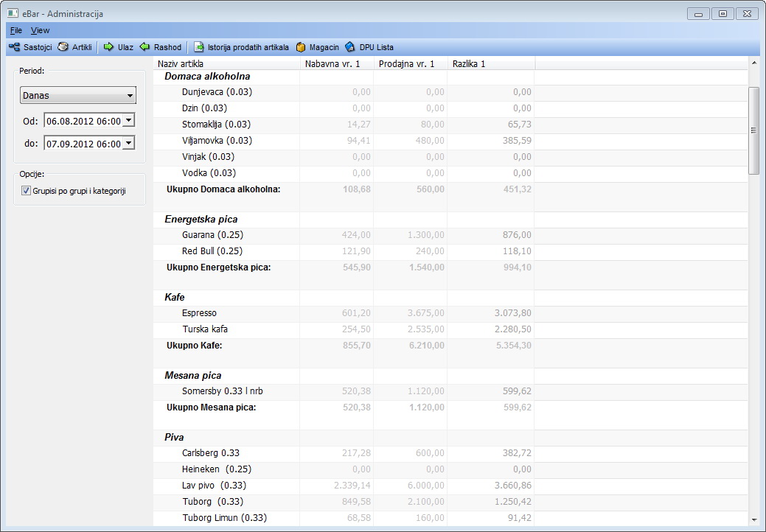
Task: Sort by Naziv artikla column header
Action: (226, 64)
